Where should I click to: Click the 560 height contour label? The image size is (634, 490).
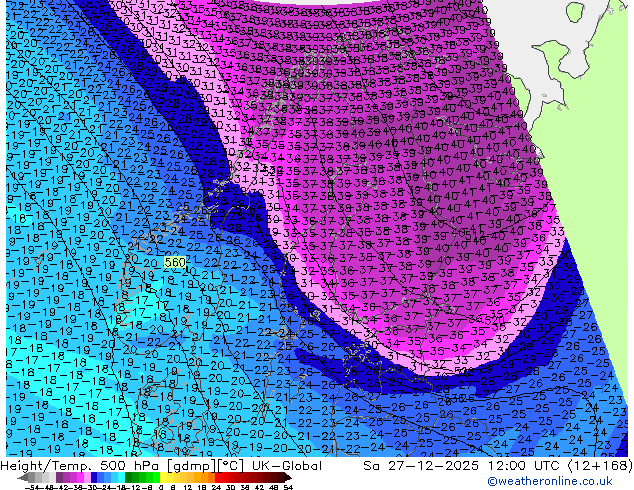pos(175,262)
